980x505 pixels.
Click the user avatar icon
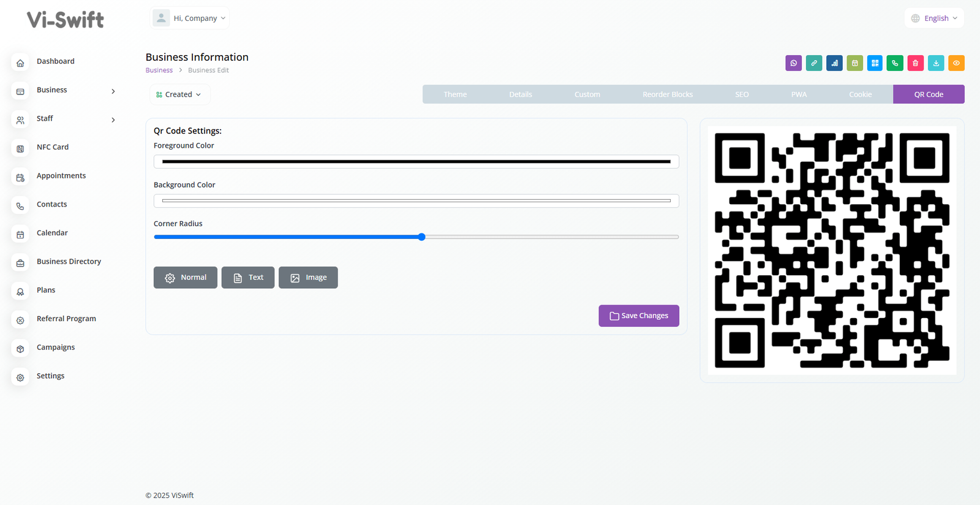click(x=161, y=18)
